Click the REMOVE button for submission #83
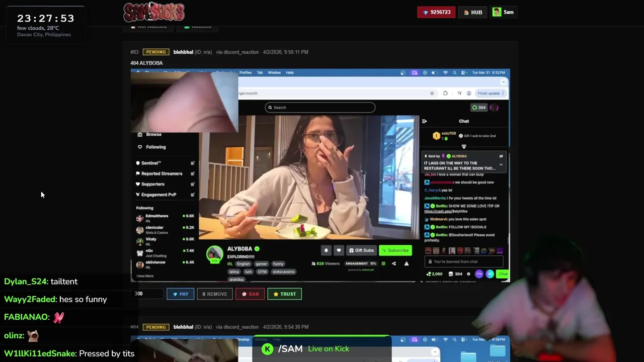 (214, 294)
